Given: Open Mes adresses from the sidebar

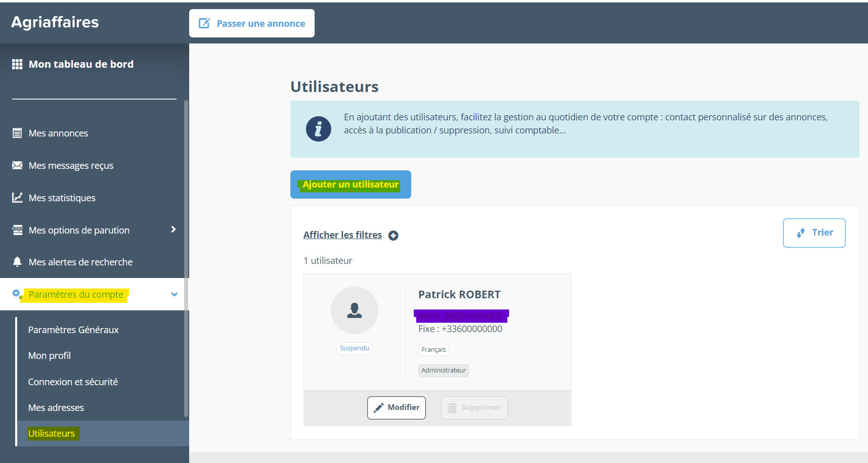Looking at the screenshot, I should tap(56, 407).
